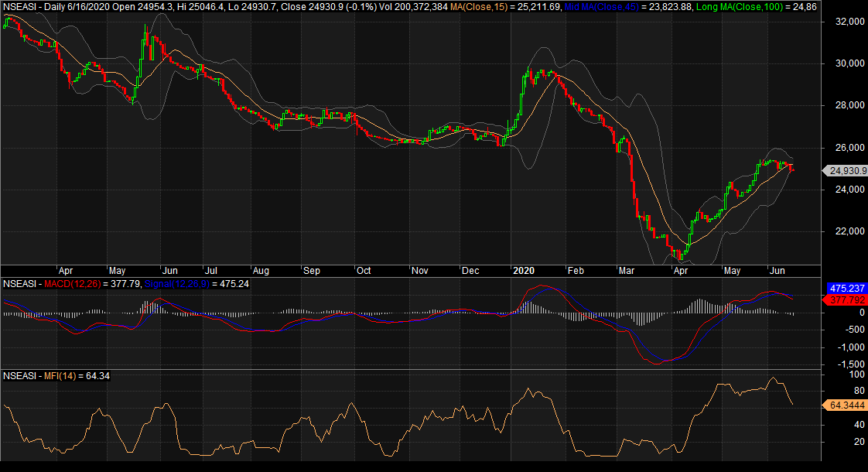The width and height of the screenshot is (868, 472).
Task: Click the red 377.792 MACD value tag
Action: pyautogui.click(x=847, y=300)
